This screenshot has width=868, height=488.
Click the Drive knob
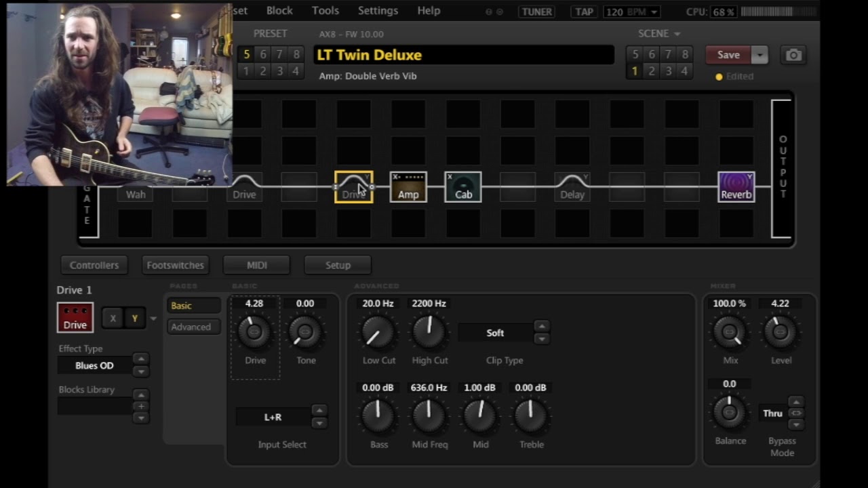(254, 332)
